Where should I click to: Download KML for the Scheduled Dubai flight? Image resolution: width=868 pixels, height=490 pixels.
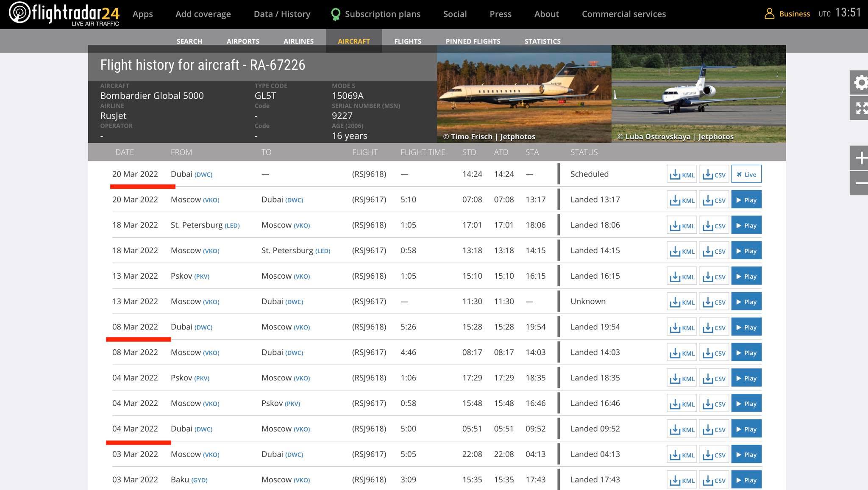click(682, 174)
